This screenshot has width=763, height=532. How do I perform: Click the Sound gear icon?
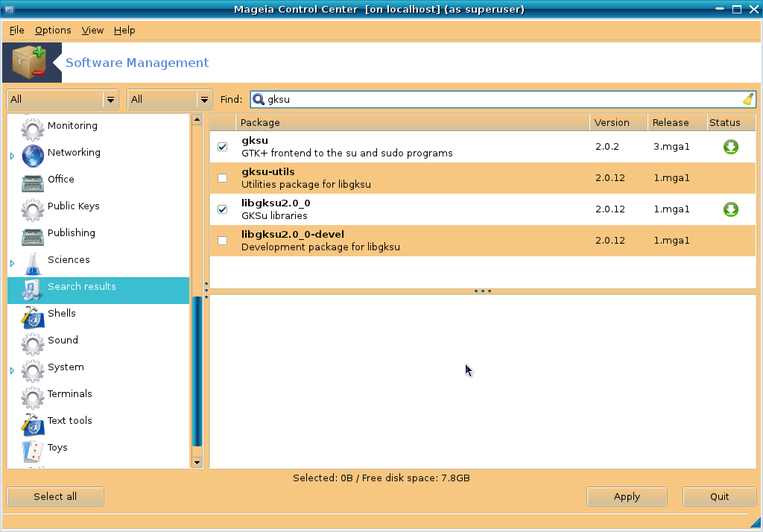(33, 343)
